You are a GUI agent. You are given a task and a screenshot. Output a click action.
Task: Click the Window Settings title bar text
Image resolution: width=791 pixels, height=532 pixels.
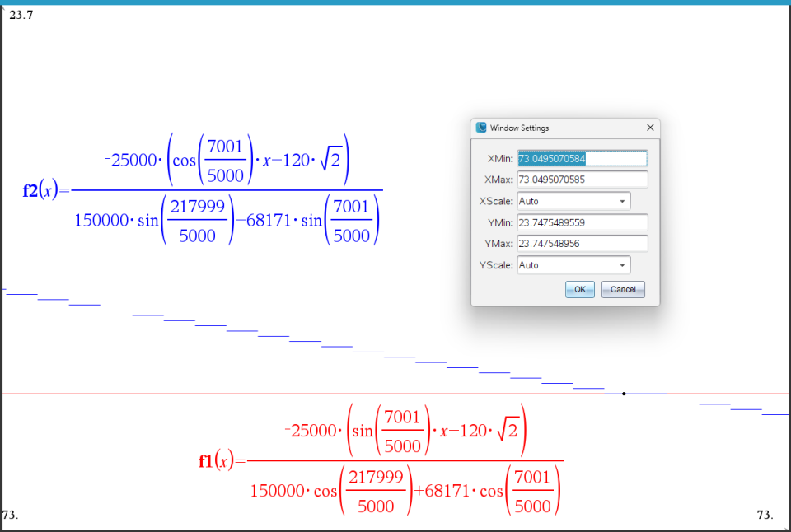(x=519, y=128)
